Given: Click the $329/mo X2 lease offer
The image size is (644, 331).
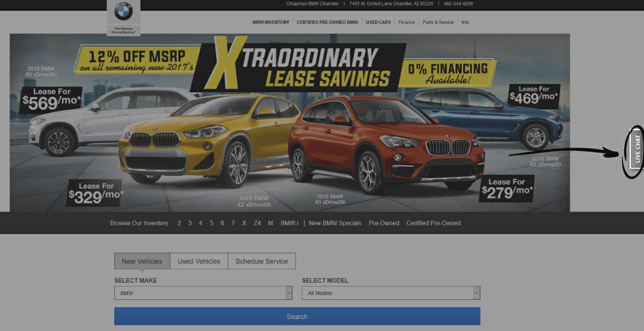Looking at the screenshot, I should click(x=94, y=193).
